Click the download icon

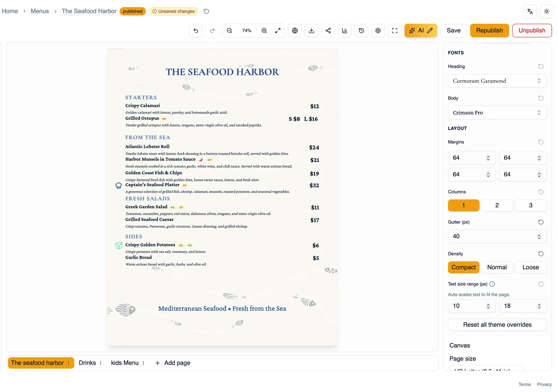(311, 31)
